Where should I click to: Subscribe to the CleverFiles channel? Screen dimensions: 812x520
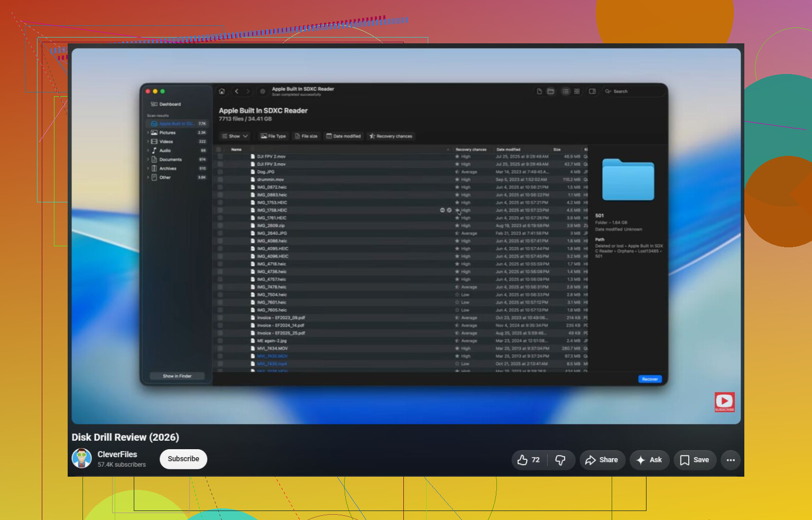pos(183,459)
